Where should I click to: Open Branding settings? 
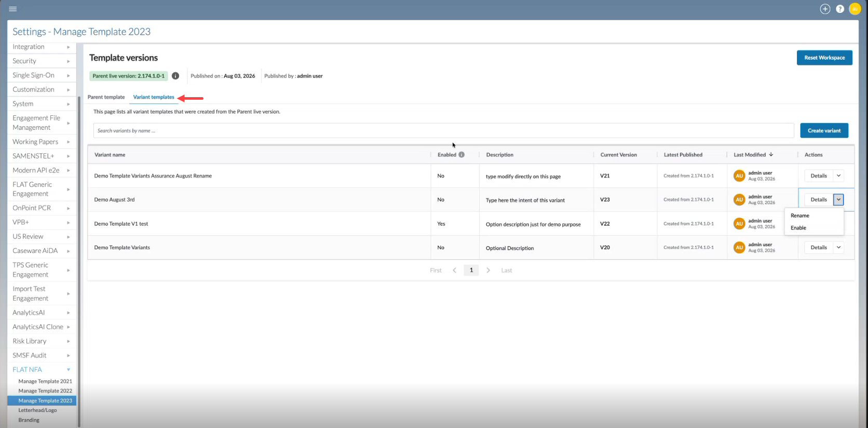[x=29, y=420]
